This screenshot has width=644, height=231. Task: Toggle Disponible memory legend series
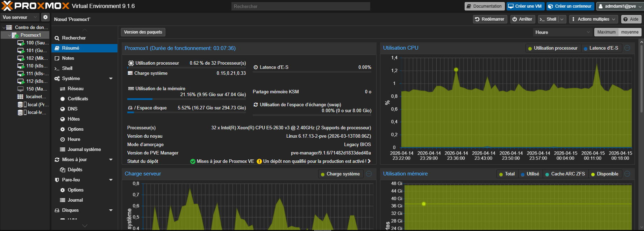604,174
